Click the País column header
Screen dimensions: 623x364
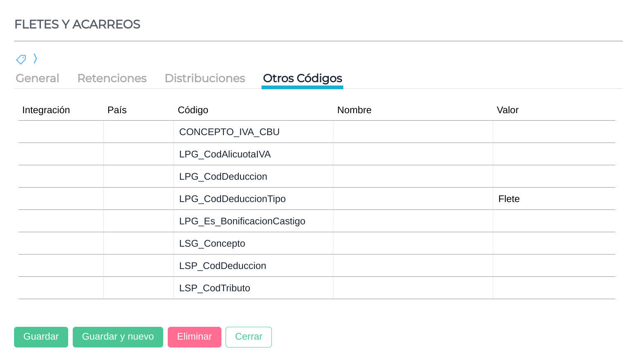point(117,110)
